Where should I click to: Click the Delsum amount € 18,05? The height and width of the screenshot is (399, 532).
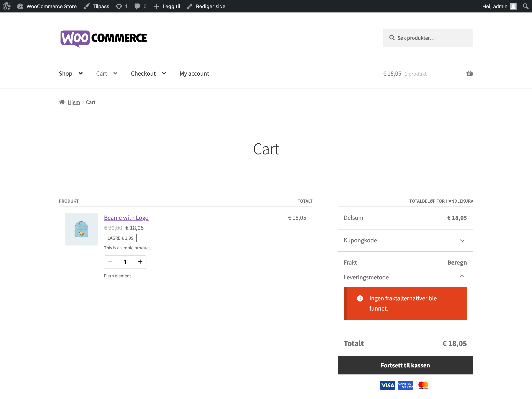pyautogui.click(x=457, y=218)
